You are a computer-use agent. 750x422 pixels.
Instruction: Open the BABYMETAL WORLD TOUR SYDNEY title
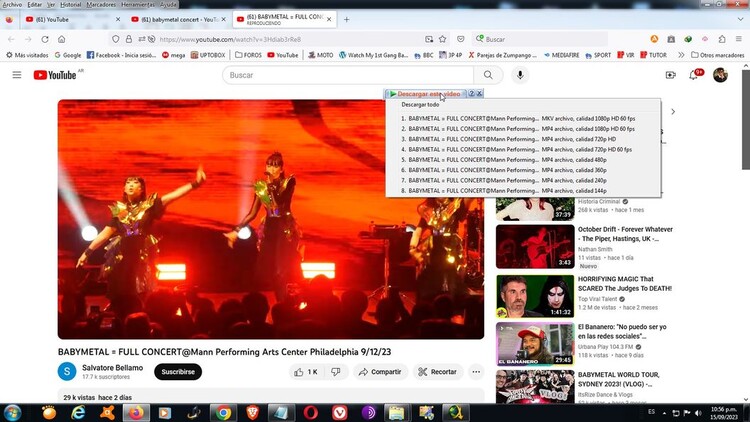pyautogui.click(x=618, y=379)
